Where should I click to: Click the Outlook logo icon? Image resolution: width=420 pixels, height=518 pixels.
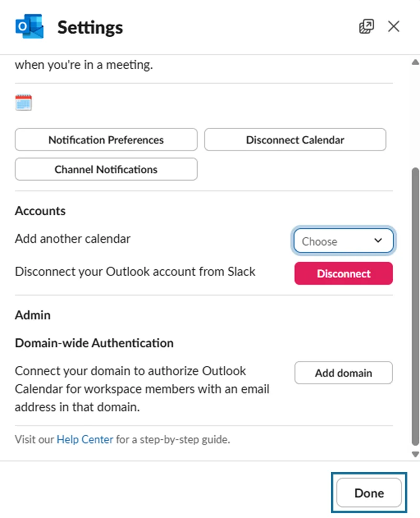pyautogui.click(x=29, y=27)
